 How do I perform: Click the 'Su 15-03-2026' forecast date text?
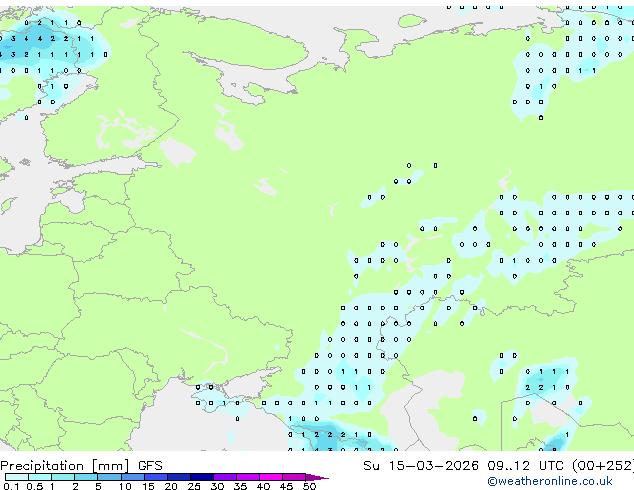tap(421, 466)
